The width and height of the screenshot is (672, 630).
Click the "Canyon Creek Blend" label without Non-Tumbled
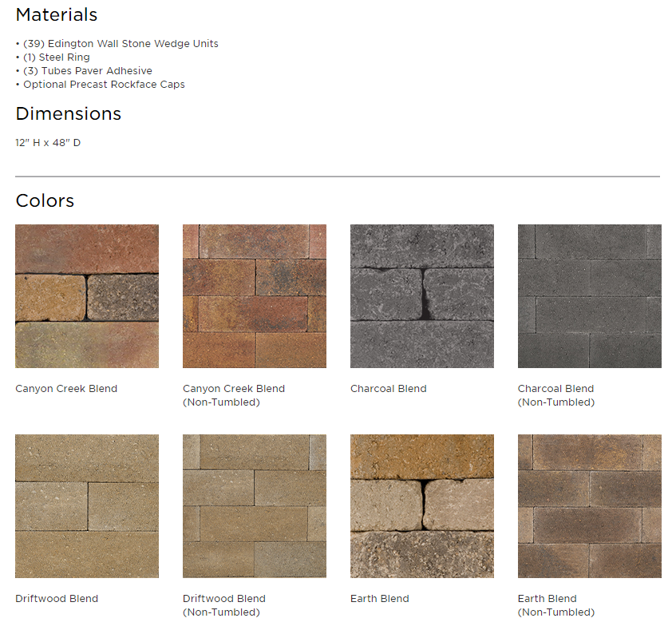(66, 389)
